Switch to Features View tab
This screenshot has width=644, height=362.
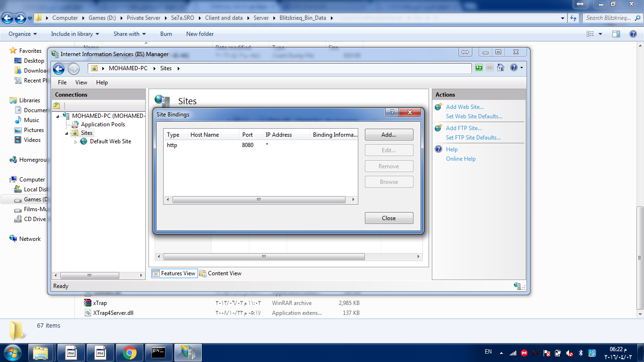[x=173, y=273]
